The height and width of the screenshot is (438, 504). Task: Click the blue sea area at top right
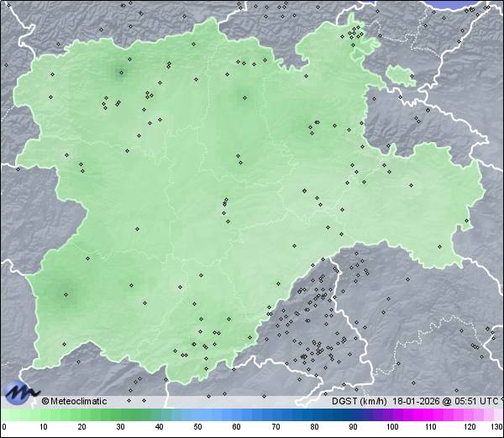[x=470, y=3]
